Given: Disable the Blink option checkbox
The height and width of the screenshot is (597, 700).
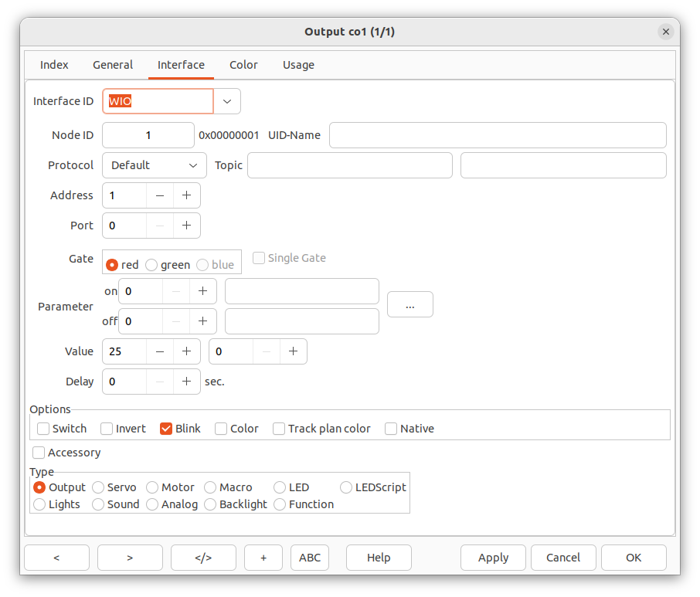Looking at the screenshot, I should coord(166,429).
